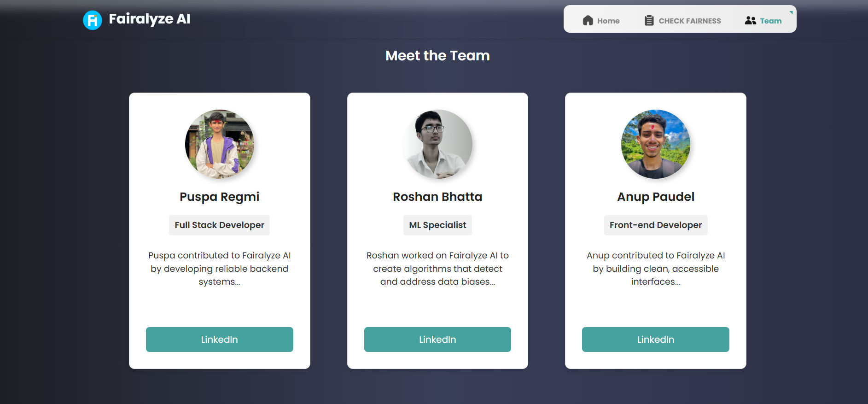
Task: Click the Check Fairness clipboard icon
Action: tap(649, 20)
